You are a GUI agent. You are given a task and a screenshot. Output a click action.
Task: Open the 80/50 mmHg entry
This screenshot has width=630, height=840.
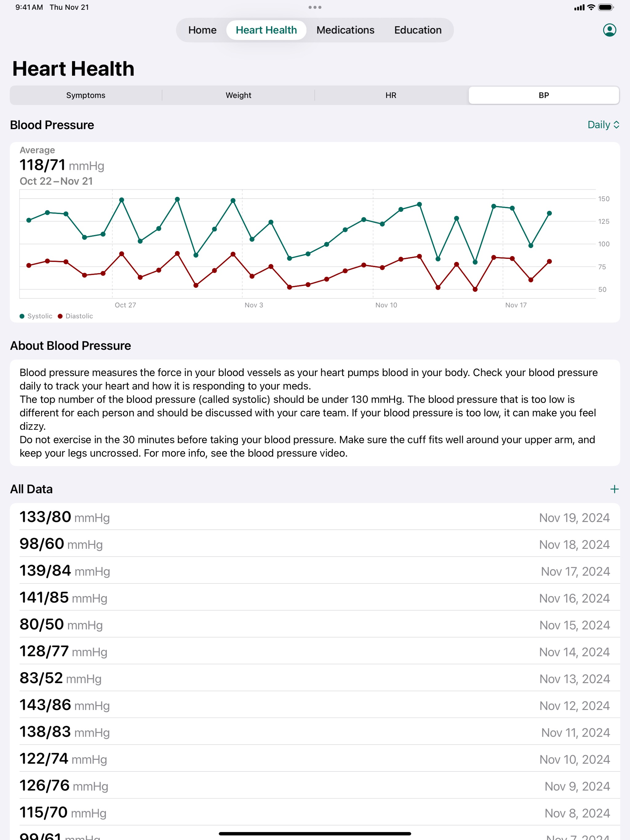(315, 624)
